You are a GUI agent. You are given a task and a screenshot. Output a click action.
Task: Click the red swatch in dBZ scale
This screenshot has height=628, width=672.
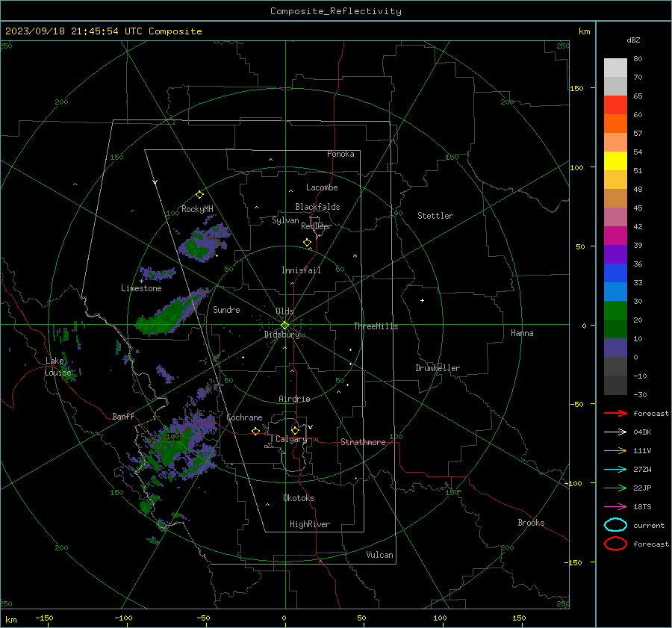(x=615, y=105)
